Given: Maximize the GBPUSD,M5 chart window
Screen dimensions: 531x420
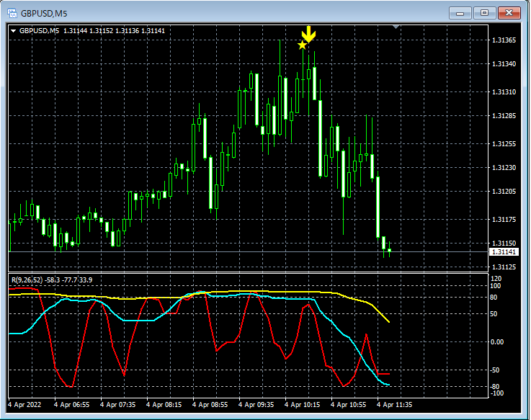Looking at the screenshot, I should pos(484,13).
